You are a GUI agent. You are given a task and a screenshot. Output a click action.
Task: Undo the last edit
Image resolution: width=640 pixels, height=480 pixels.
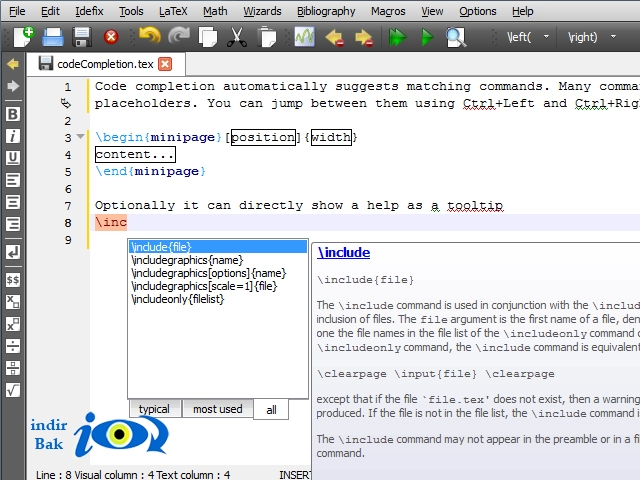150,36
